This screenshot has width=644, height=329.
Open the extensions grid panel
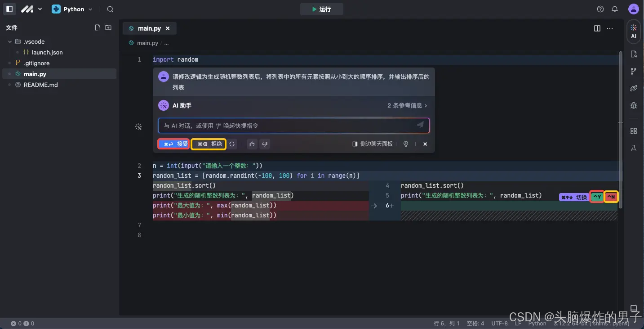click(633, 131)
